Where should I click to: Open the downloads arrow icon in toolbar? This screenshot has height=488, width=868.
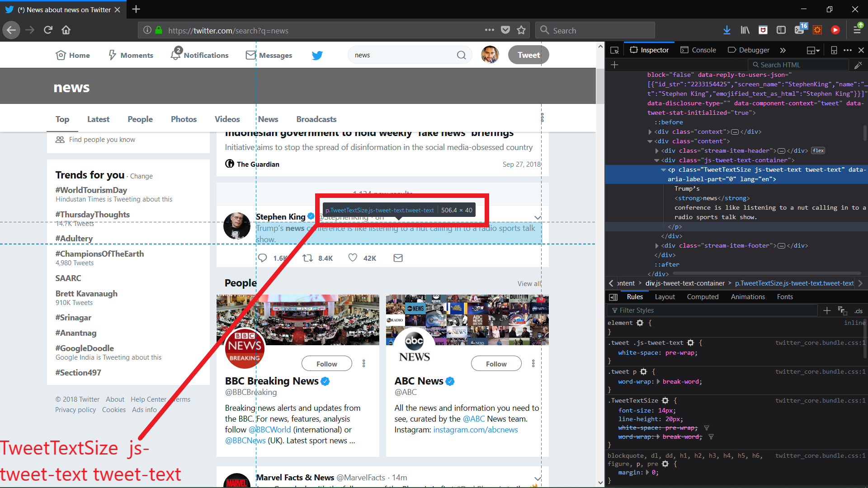click(x=726, y=30)
